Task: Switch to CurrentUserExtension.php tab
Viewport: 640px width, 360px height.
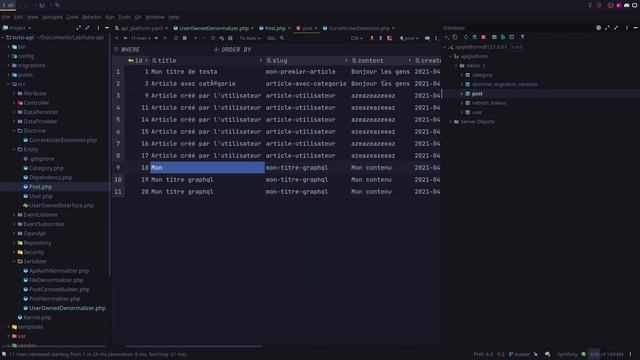Action: (359, 28)
